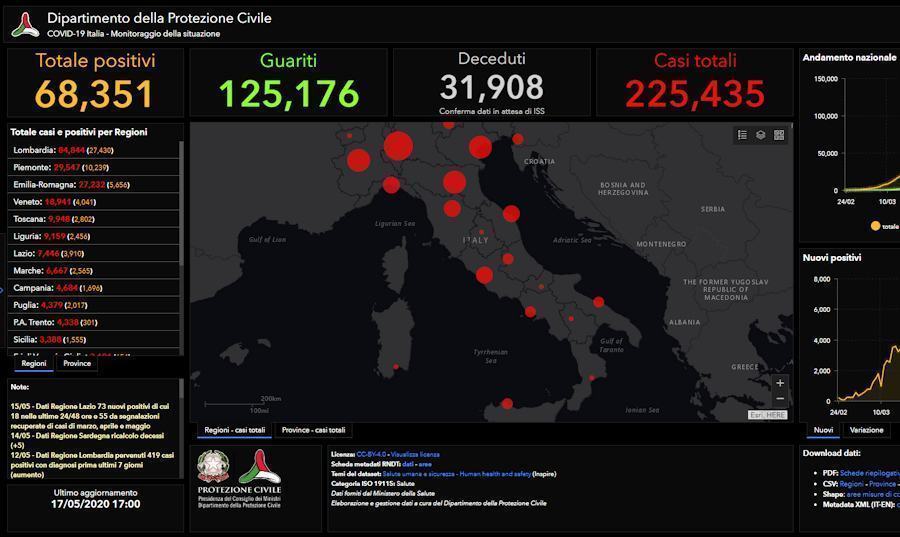
Task: Click the Lombardia red circle on map
Action: coord(398,146)
